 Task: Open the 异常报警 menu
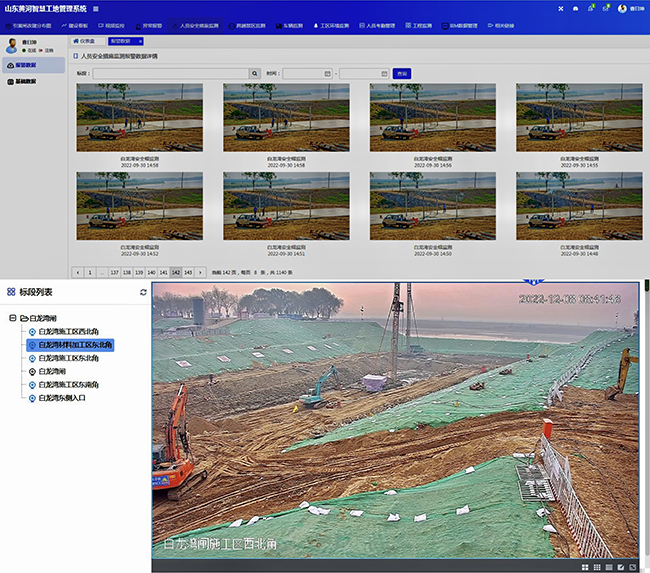coord(149,26)
